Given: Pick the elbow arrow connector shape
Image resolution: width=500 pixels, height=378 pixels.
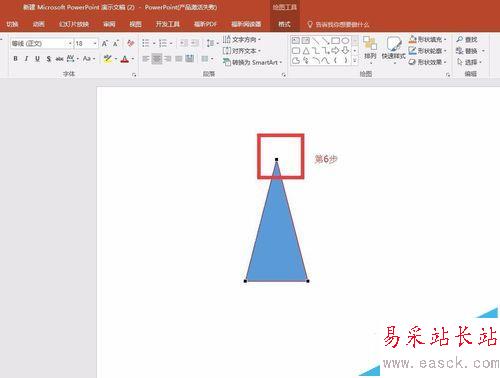Looking at the screenshot, I should coord(326,51).
